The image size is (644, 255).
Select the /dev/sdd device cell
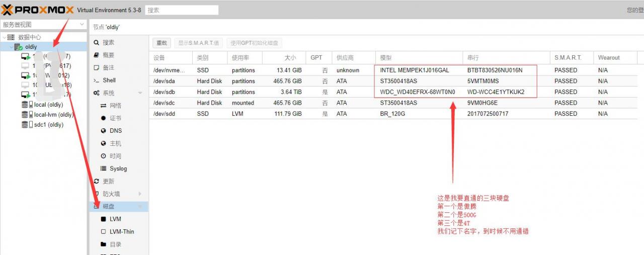(172, 114)
